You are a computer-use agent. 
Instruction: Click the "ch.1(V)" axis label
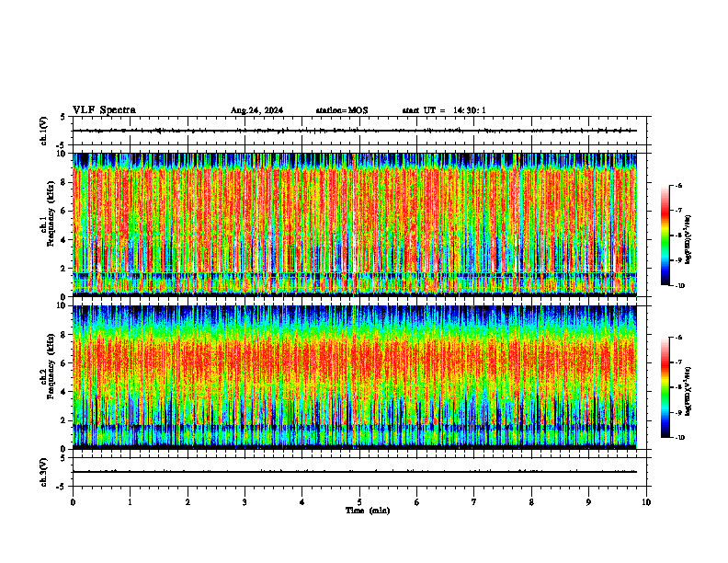click(43, 131)
